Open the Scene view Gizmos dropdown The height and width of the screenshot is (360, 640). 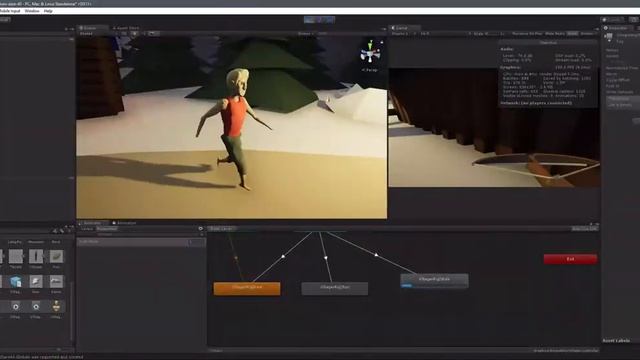pos(305,33)
